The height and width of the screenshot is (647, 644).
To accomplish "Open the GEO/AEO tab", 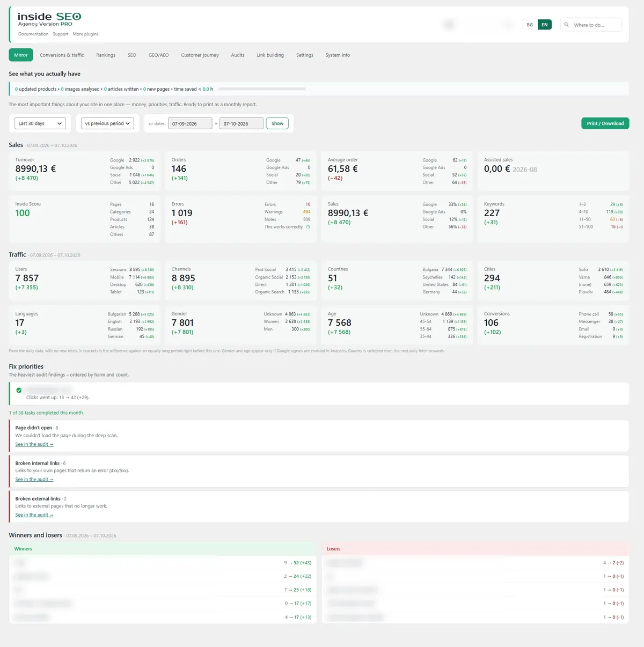I will (158, 55).
